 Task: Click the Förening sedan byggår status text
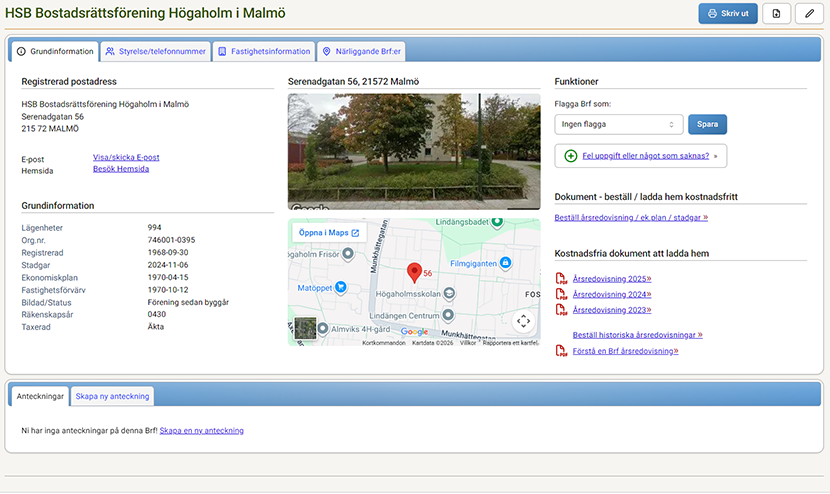click(x=188, y=302)
